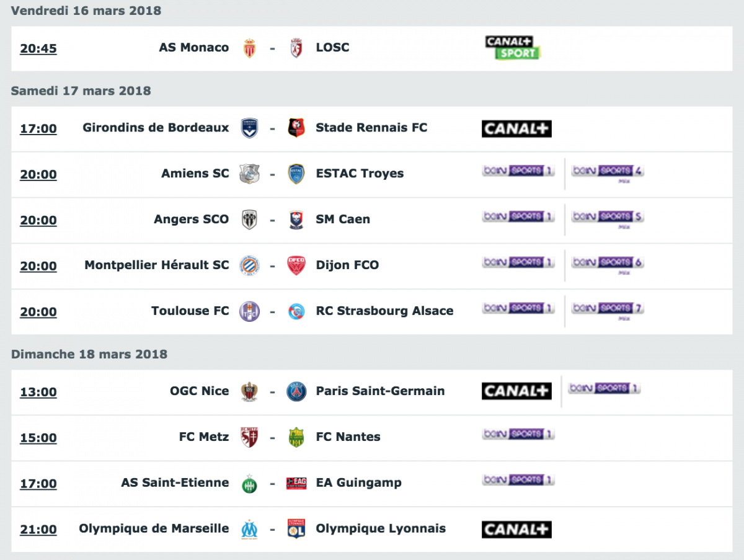Click the Canal+ Sport channel logo
Viewport: 744px width, 560px height.
[513, 48]
